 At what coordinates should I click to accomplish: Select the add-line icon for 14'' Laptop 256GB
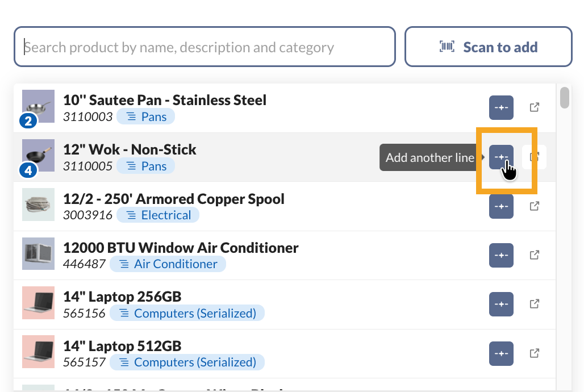[501, 304]
